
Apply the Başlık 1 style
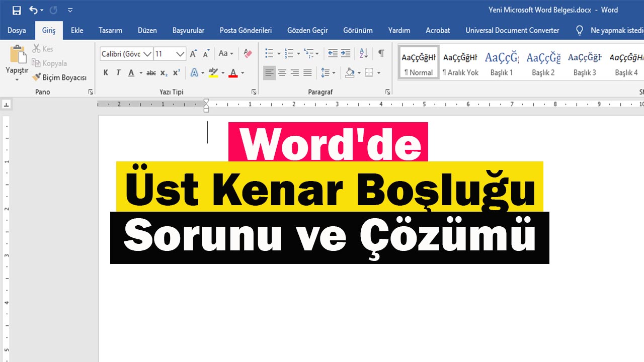point(502,63)
